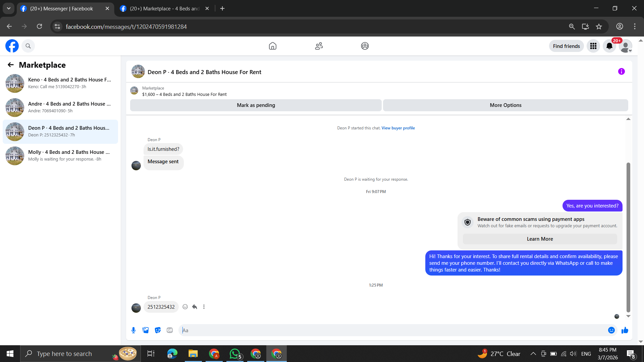Open File Explorer from taskbar
The height and width of the screenshot is (362, 644).
[x=193, y=354]
